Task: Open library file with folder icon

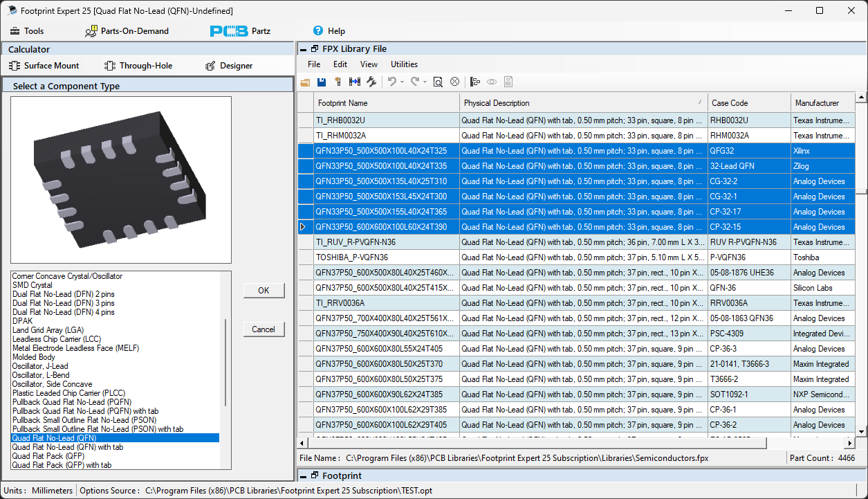Action: tap(305, 82)
